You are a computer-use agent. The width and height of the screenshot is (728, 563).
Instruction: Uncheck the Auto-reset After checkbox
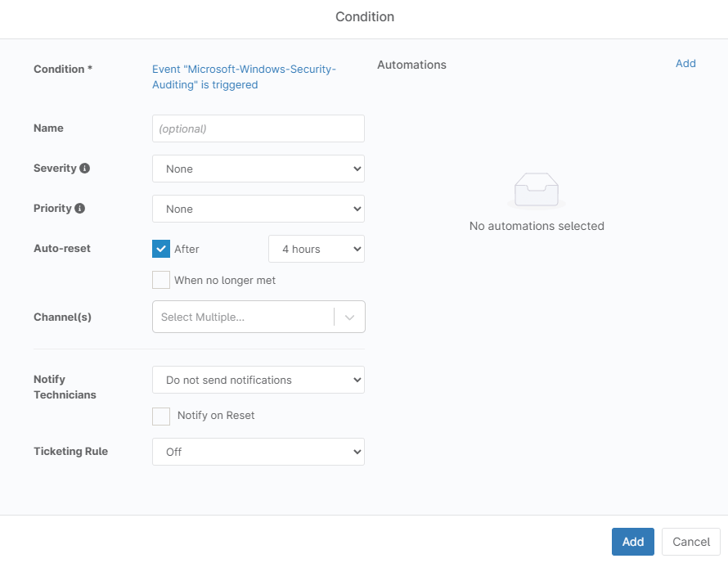(161, 249)
